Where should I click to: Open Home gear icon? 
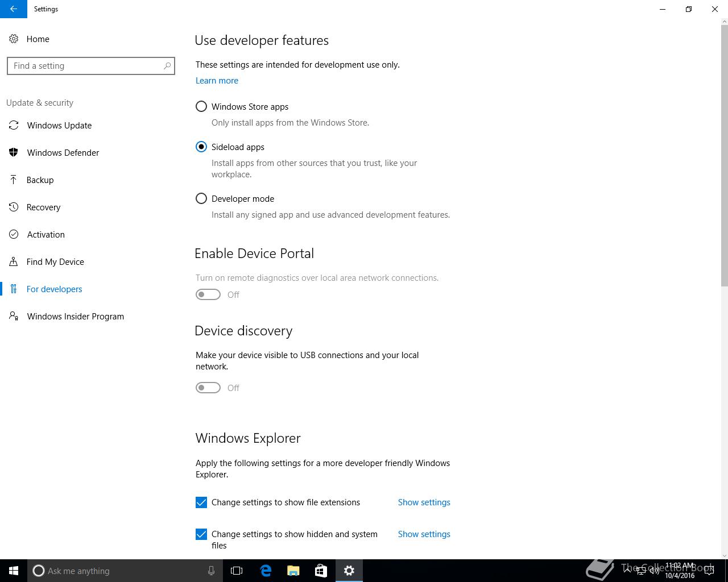[14, 39]
